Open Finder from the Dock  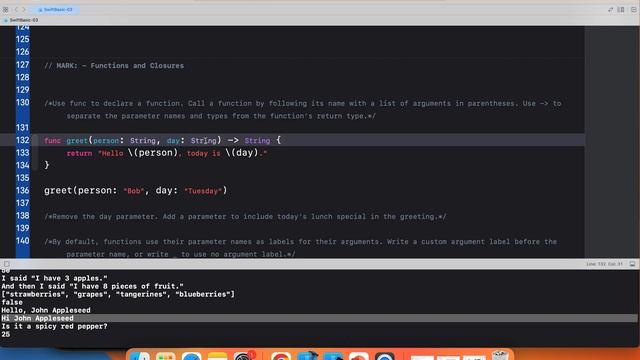click(x=140, y=356)
